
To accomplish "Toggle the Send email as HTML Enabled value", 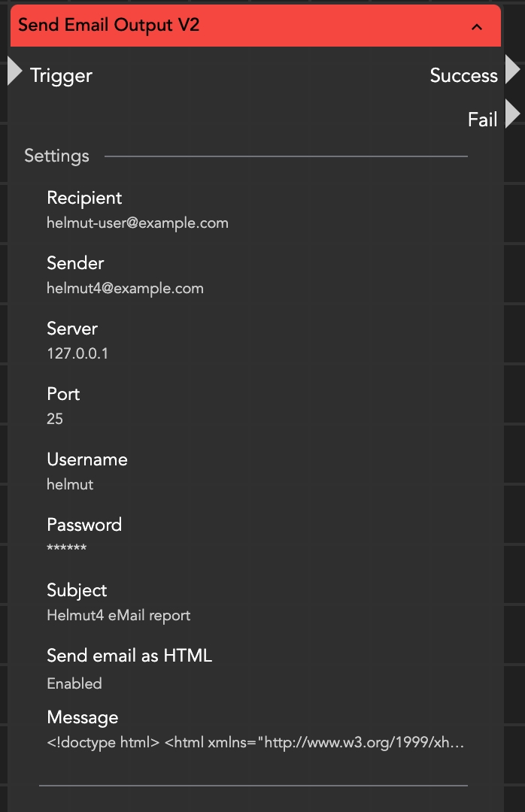I will coord(74,683).
